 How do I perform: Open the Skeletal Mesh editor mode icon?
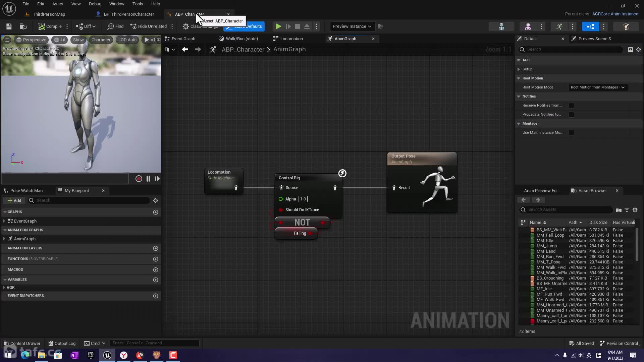[x=528, y=26]
